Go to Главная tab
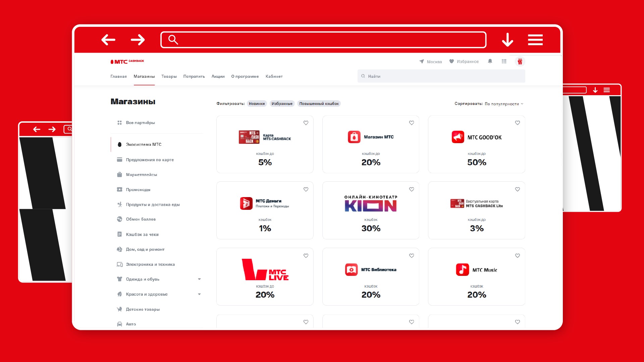The height and width of the screenshot is (362, 644). 119,76
